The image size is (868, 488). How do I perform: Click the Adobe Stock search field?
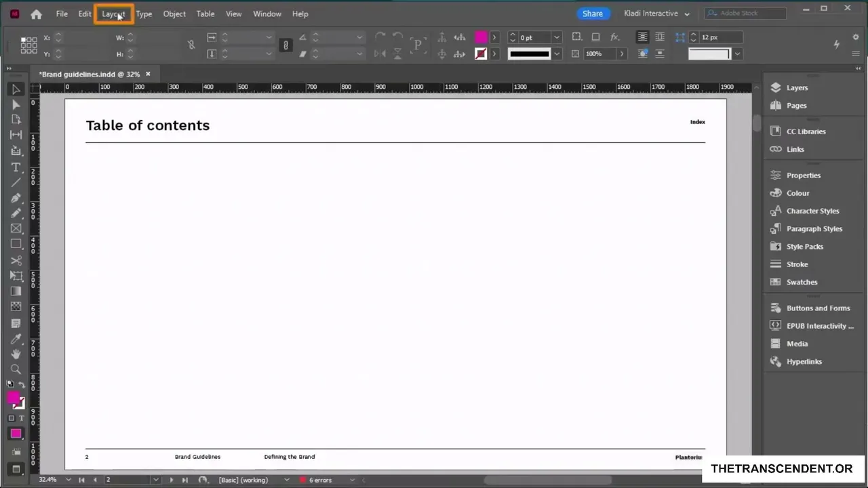point(746,14)
